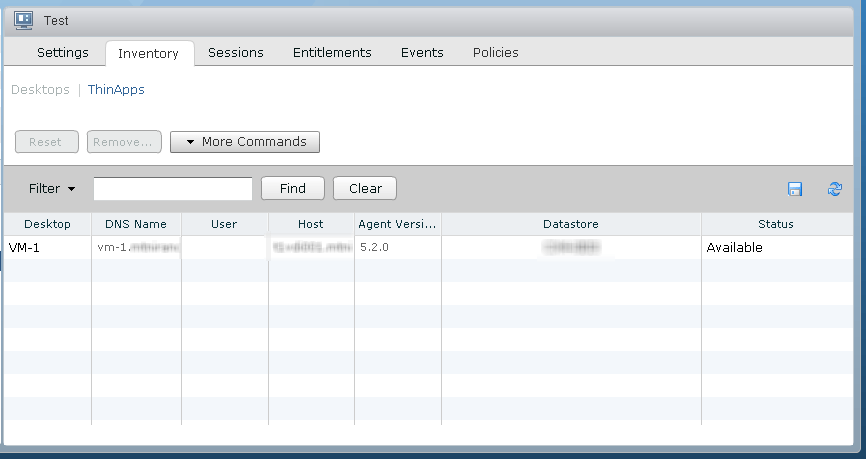Open the Policies tab
Viewport: 866px width, 459px height.
point(495,53)
